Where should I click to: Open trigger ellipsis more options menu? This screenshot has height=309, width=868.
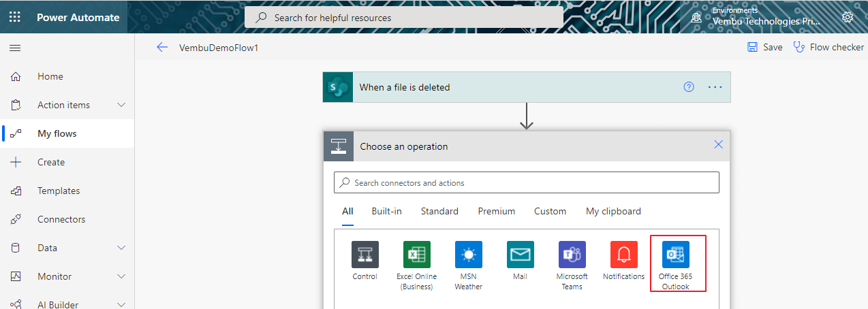coord(715,87)
